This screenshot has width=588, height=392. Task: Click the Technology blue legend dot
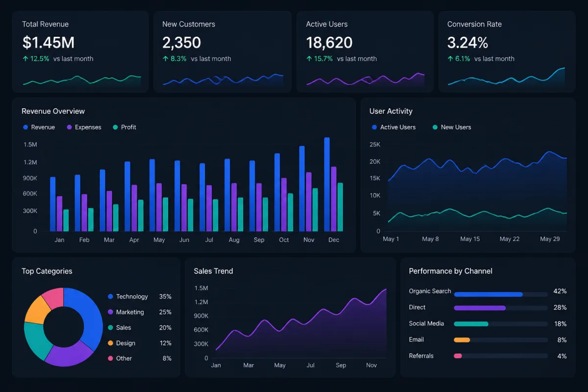[110, 296]
